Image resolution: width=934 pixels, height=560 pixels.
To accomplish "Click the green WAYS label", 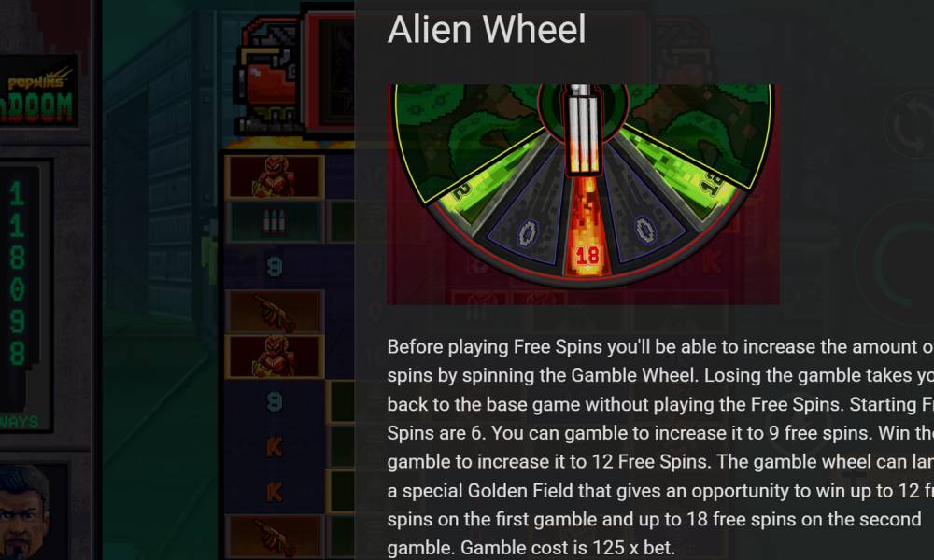I will pos(19,422).
